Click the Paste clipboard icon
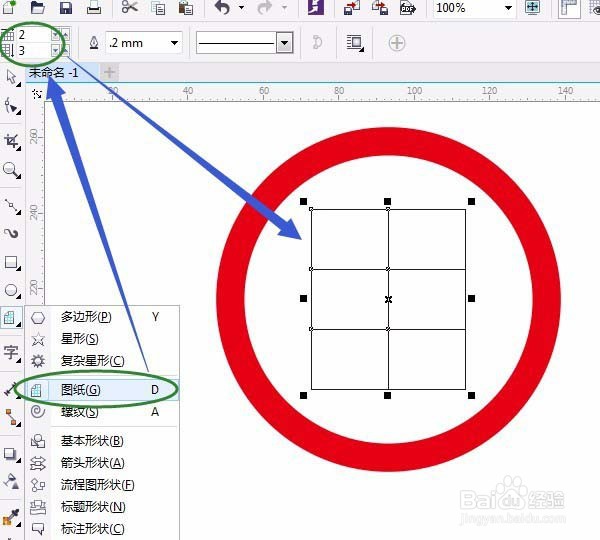Viewport: 600px width, 540px height. [x=186, y=8]
